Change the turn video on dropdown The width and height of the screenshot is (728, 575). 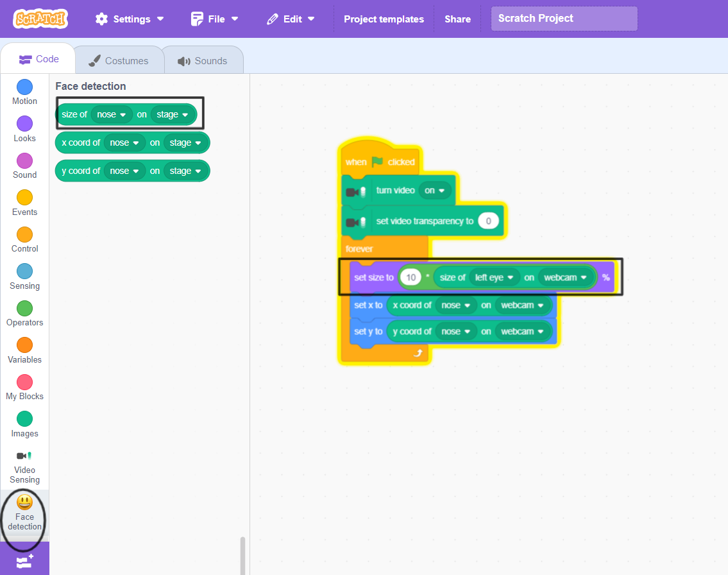point(435,191)
